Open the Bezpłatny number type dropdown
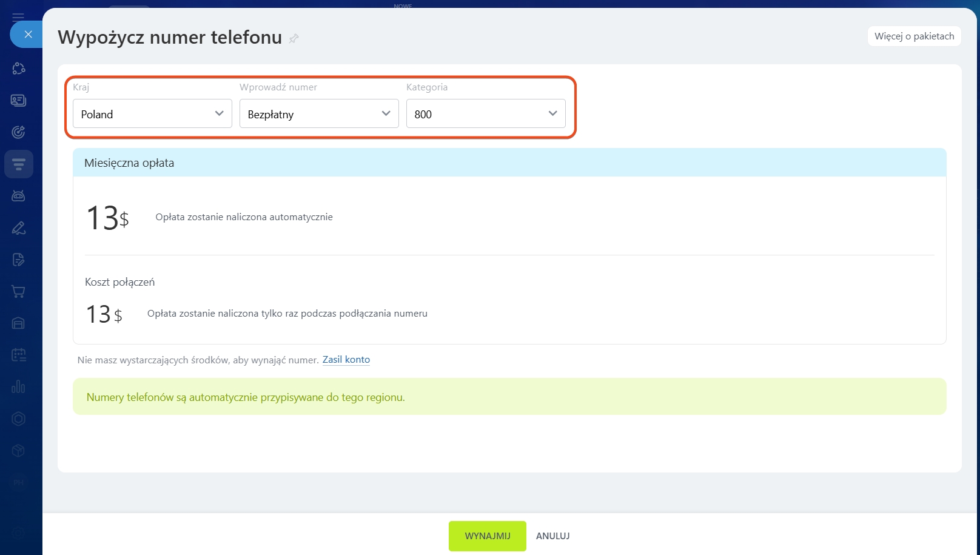Screen dimensions: 980x555 point(319,114)
